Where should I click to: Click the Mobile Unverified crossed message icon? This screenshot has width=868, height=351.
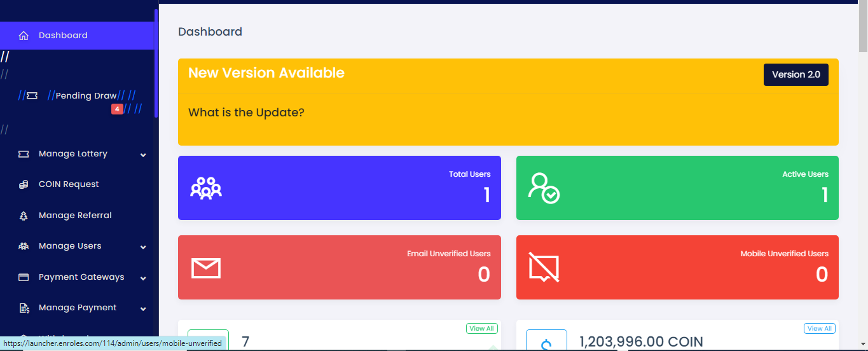[544, 268]
